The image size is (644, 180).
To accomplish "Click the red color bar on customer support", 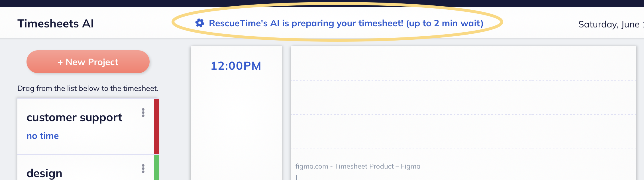I will tap(156, 126).
